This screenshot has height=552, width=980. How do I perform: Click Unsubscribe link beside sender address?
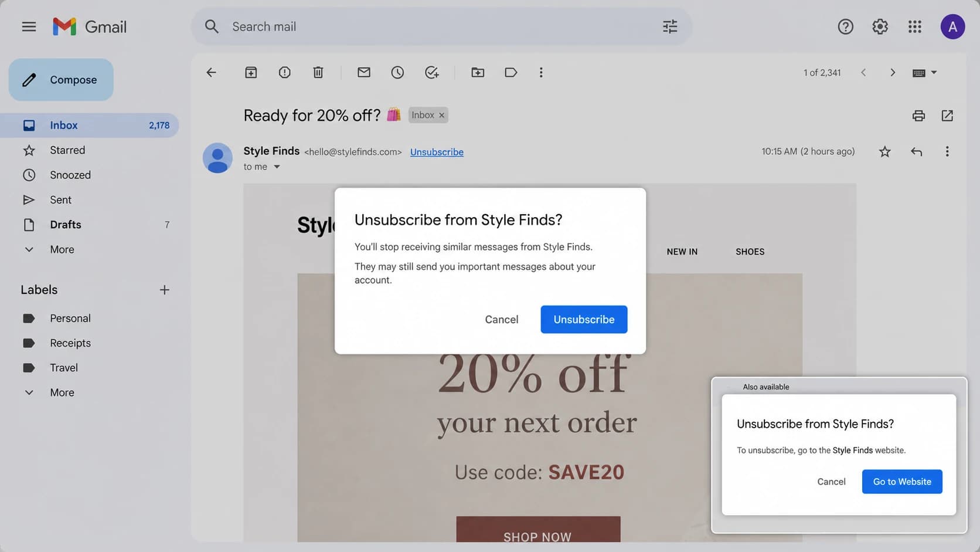coord(437,152)
